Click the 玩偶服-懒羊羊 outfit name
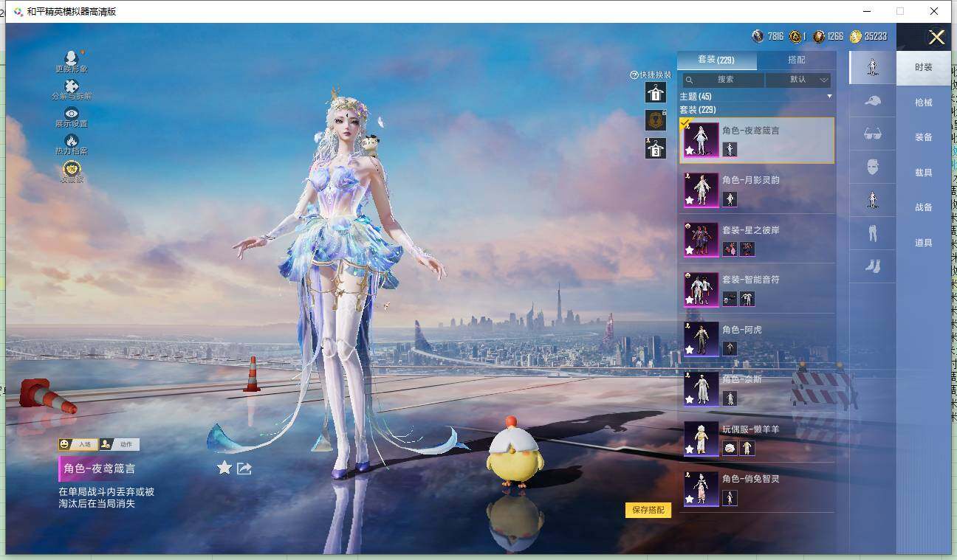 coord(750,429)
